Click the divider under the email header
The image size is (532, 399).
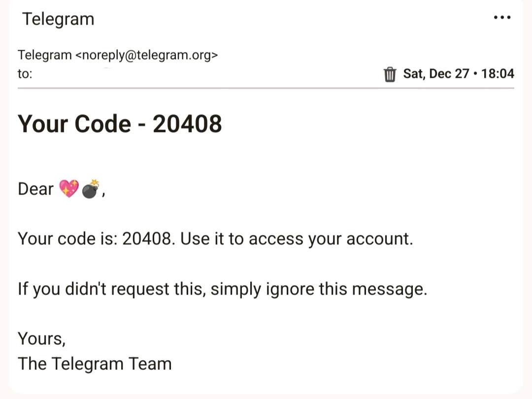click(266, 89)
